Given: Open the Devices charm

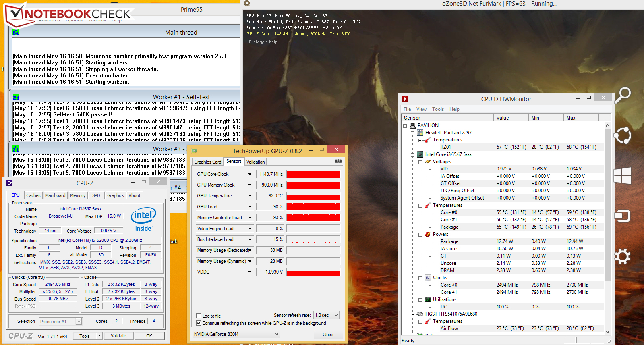Looking at the screenshot, I should coord(622,216).
